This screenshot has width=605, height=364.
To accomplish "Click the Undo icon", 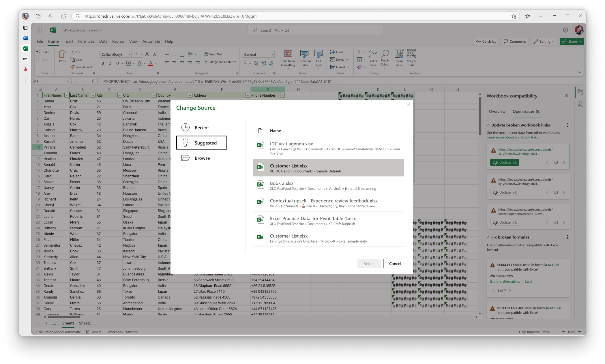I will pyautogui.click(x=38, y=52).
